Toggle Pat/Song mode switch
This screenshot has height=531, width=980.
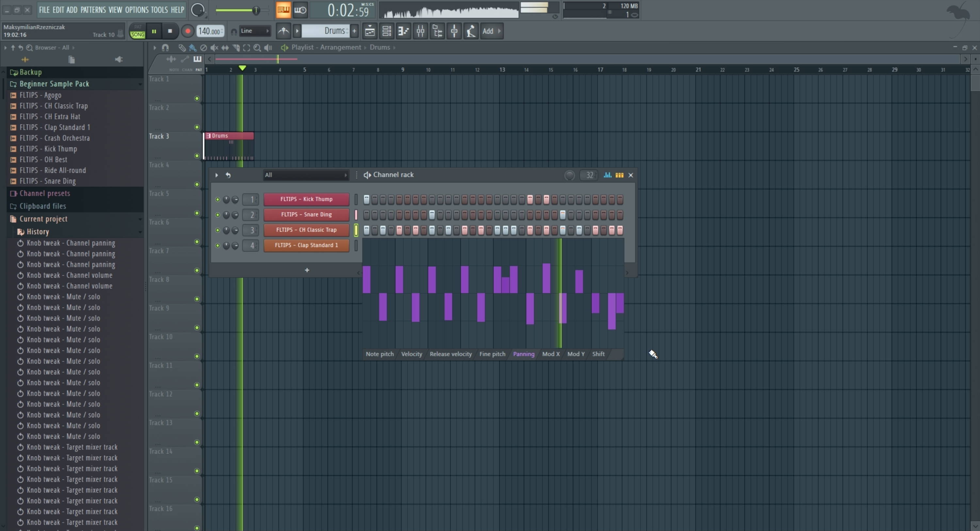[x=138, y=31]
